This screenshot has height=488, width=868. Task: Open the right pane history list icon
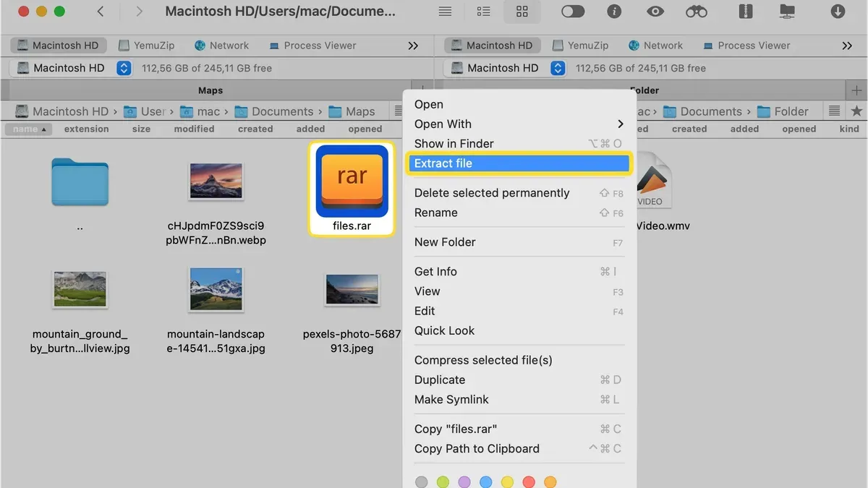click(x=835, y=111)
